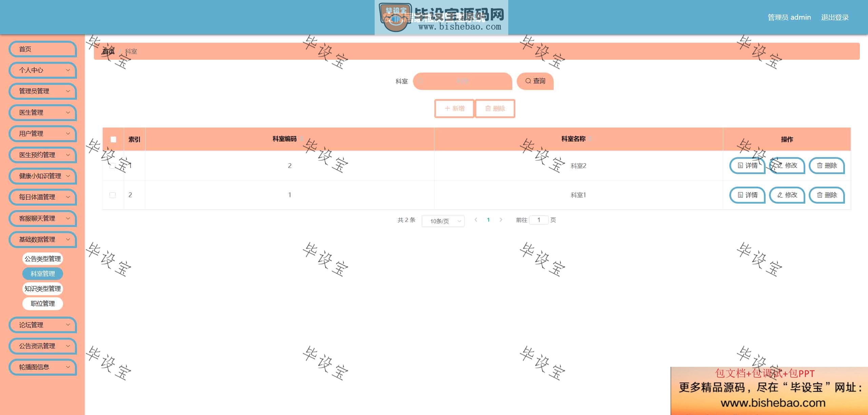Toggle the select-all checkbox in table header
The width and height of the screenshot is (868, 415).
tap(113, 139)
